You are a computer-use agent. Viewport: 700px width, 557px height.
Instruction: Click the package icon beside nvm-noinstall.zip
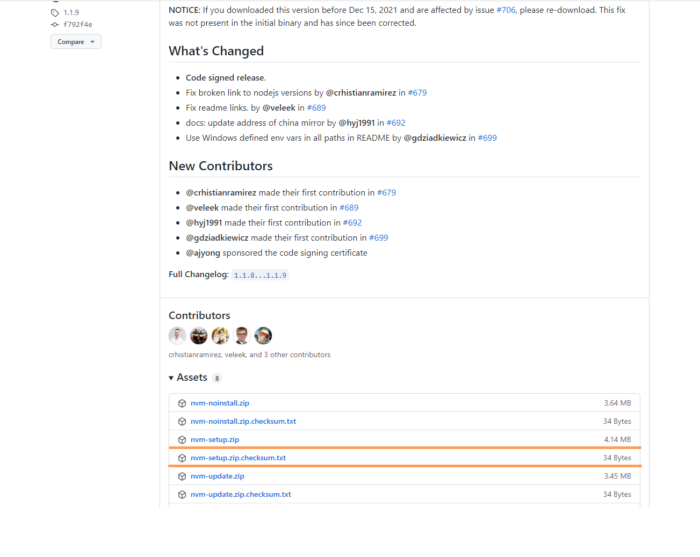[x=182, y=403]
